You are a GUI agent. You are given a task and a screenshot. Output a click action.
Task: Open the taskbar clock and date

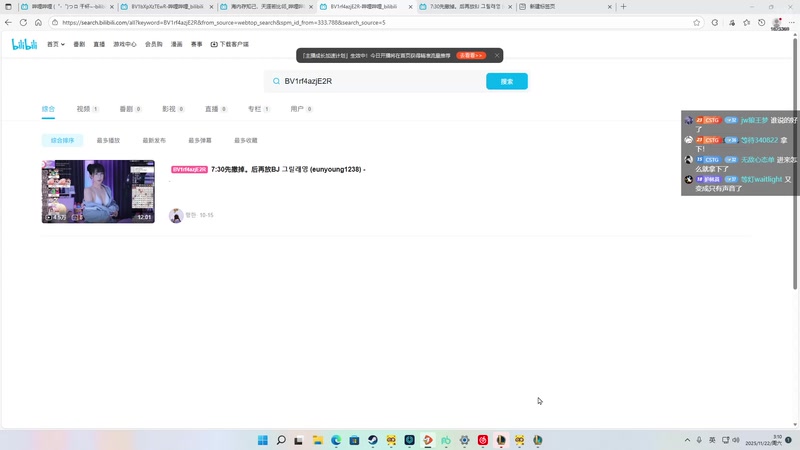tap(764, 440)
